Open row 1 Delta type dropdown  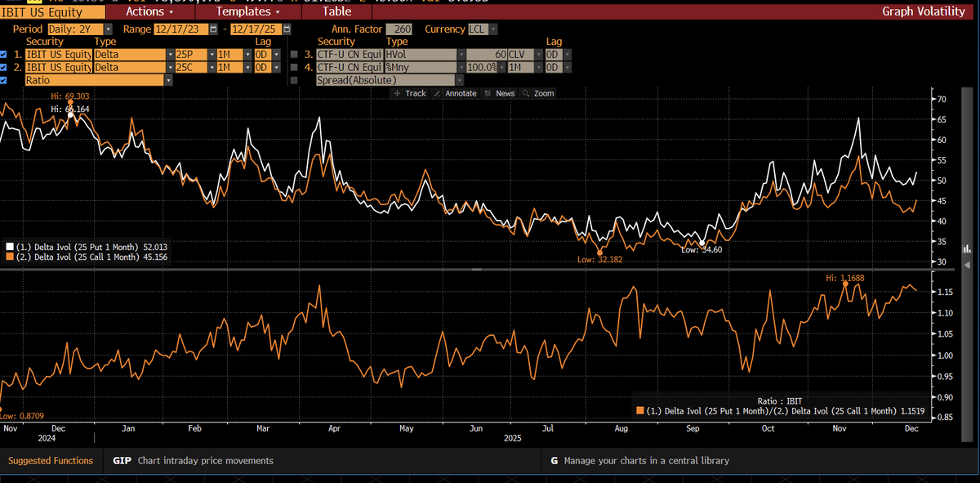170,55
